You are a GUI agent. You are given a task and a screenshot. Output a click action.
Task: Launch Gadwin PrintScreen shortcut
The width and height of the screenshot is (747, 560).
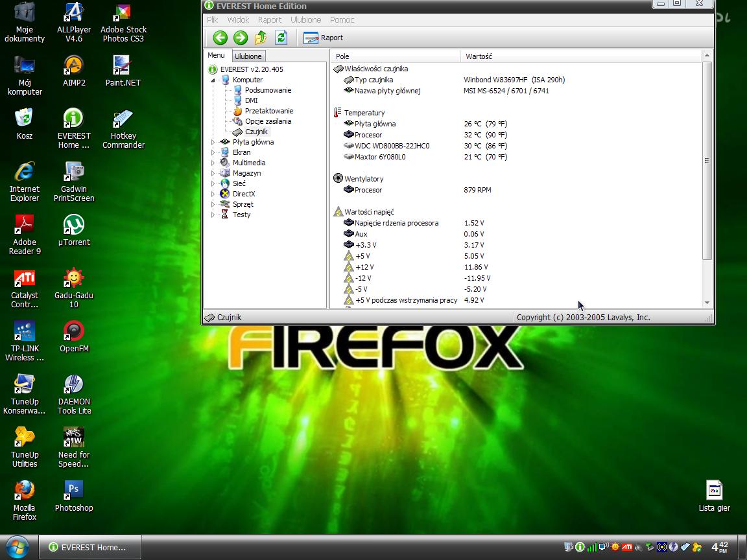[74, 182]
